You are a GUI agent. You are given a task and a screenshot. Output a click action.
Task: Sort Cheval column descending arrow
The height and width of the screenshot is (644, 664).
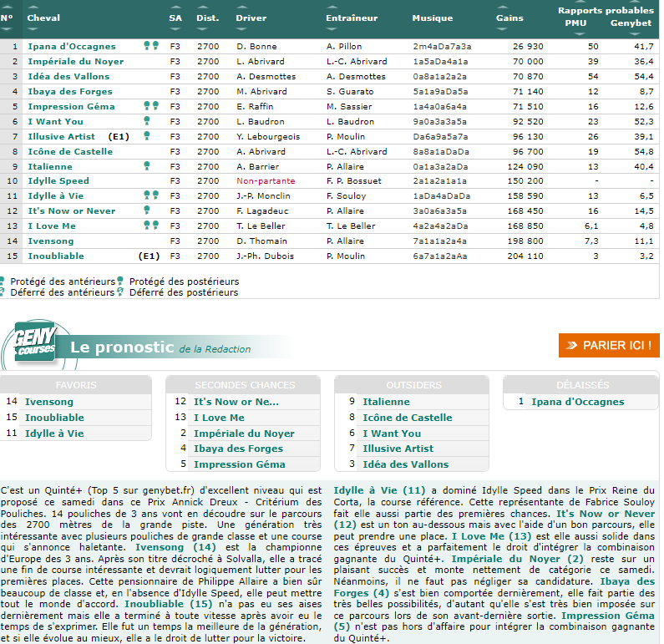pos(33,29)
